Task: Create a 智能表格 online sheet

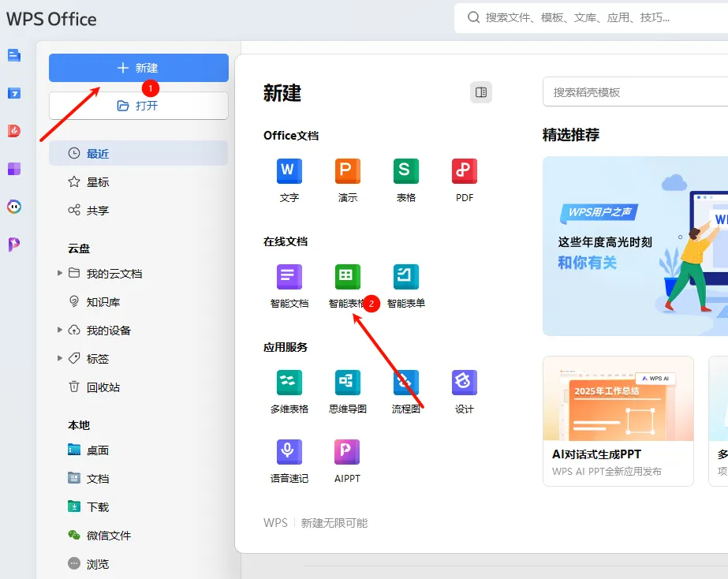Action: click(x=348, y=286)
